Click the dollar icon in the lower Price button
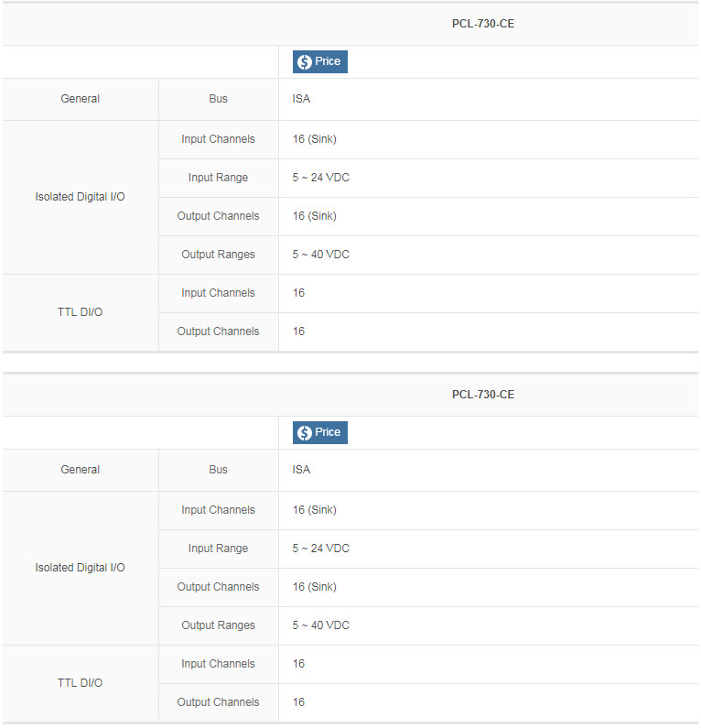Image resolution: width=701 pixels, height=728 pixels. (305, 433)
